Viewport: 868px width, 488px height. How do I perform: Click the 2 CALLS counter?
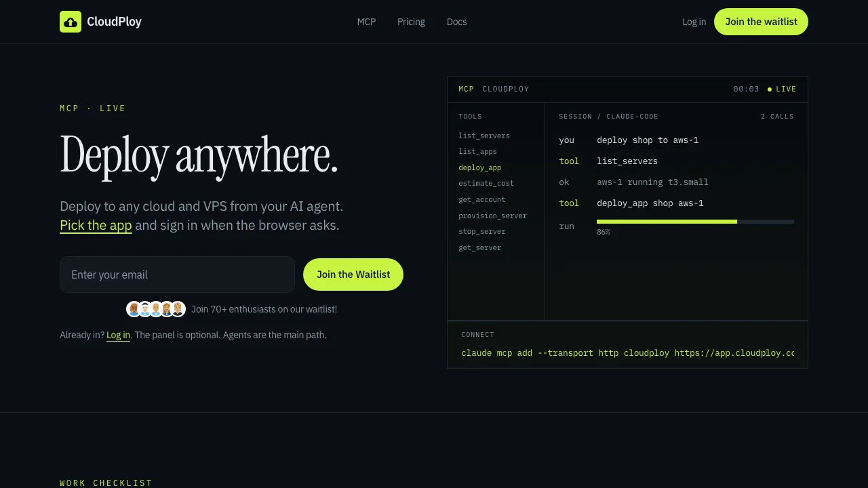pos(777,117)
